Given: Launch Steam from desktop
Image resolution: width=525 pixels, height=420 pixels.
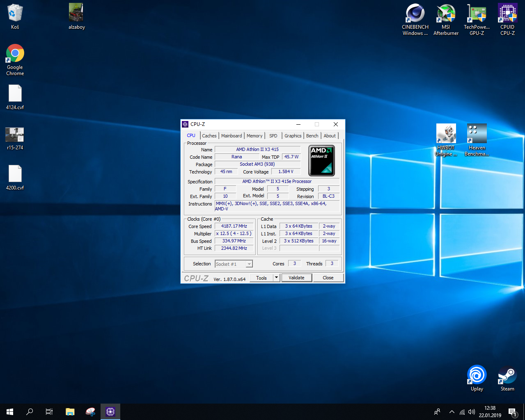Looking at the screenshot, I should pyautogui.click(x=507, y=378).
